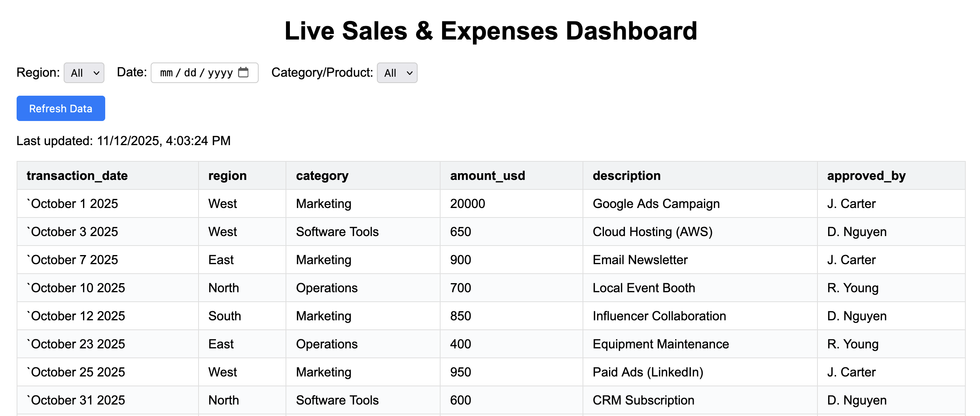980x416 pixels.
Task: Select the Equipment Maintenance cell
Action: tap(660, 344)
